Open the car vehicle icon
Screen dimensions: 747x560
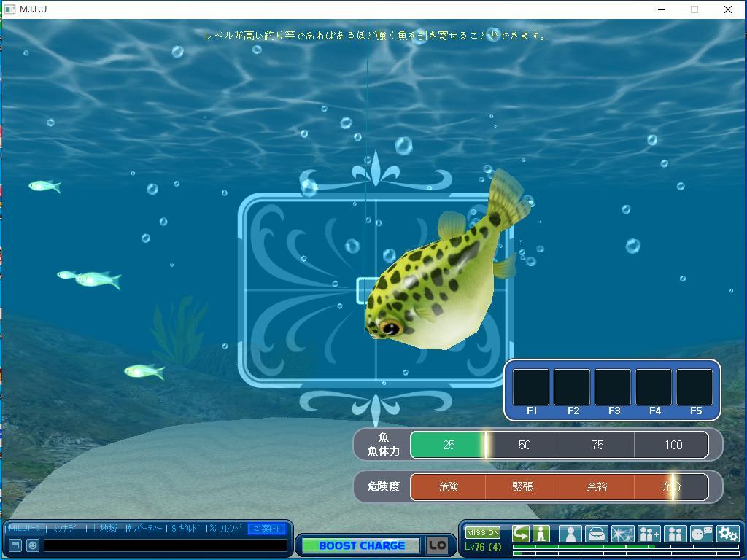click(x=596, y=534)
